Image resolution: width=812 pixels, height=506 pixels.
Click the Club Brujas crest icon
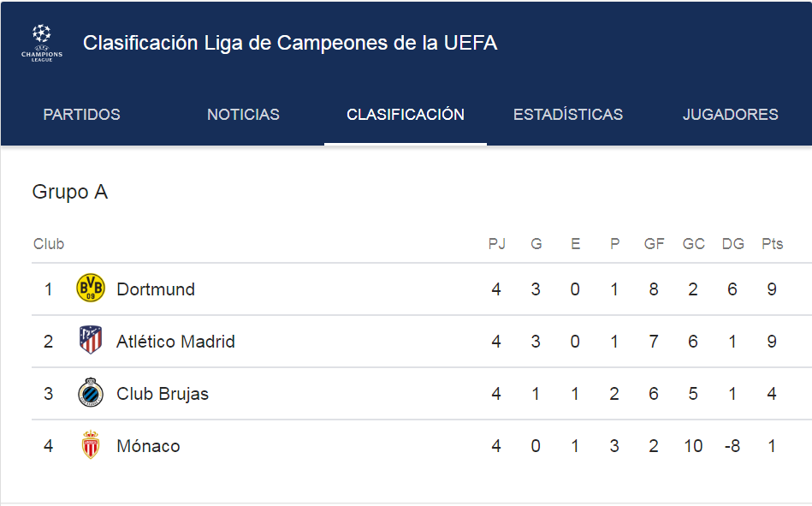91,393
